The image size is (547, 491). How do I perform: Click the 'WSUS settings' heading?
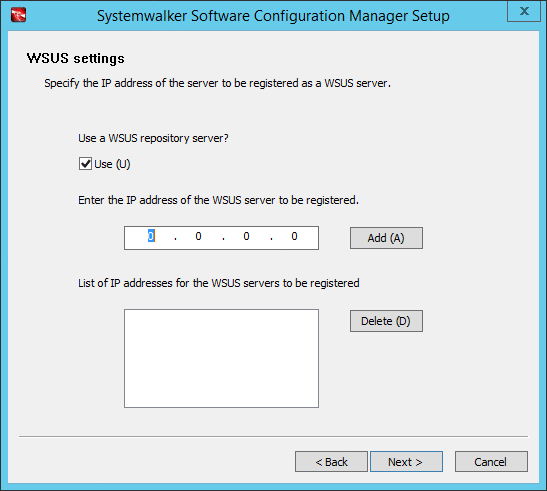tap(76, 58)
